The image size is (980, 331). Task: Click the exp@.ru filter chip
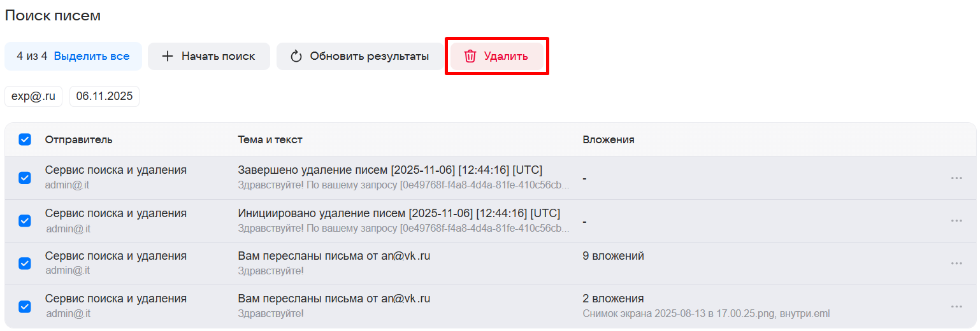[x=33, y=97]
